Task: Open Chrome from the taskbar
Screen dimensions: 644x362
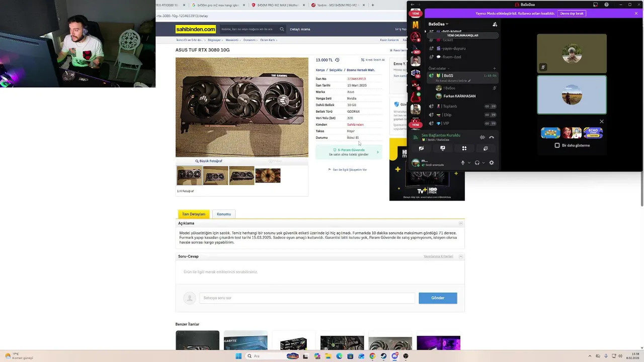Action: 372,356
